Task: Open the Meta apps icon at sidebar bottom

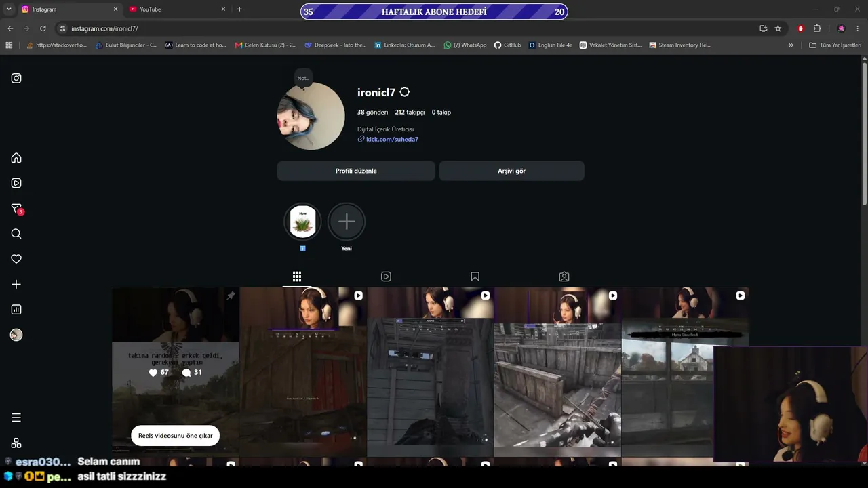Action: pyautogui.click(x=16, y=443)
